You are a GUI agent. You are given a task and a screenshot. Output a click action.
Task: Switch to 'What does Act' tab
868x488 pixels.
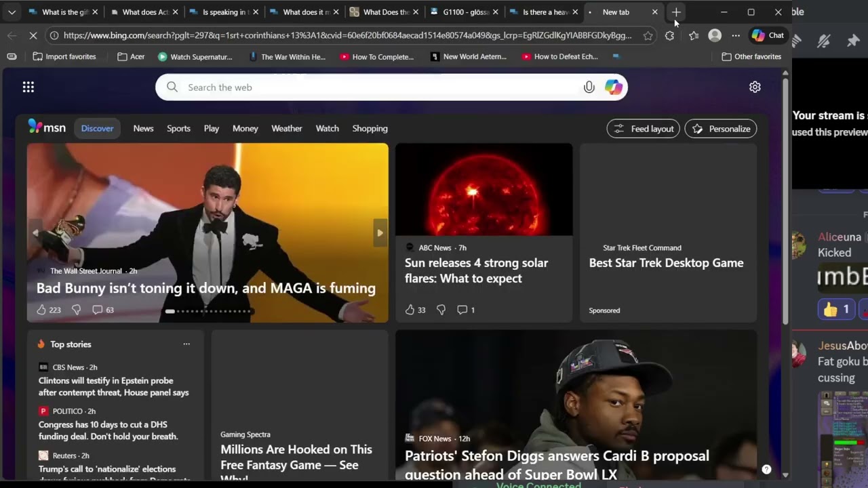click(145, 12)
